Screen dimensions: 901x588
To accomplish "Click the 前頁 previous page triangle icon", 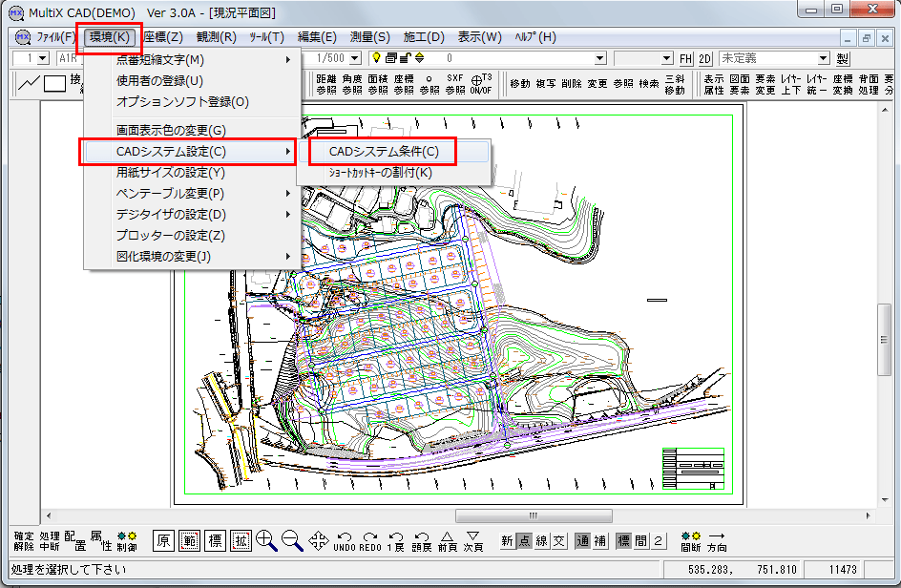I will [447, 541].
